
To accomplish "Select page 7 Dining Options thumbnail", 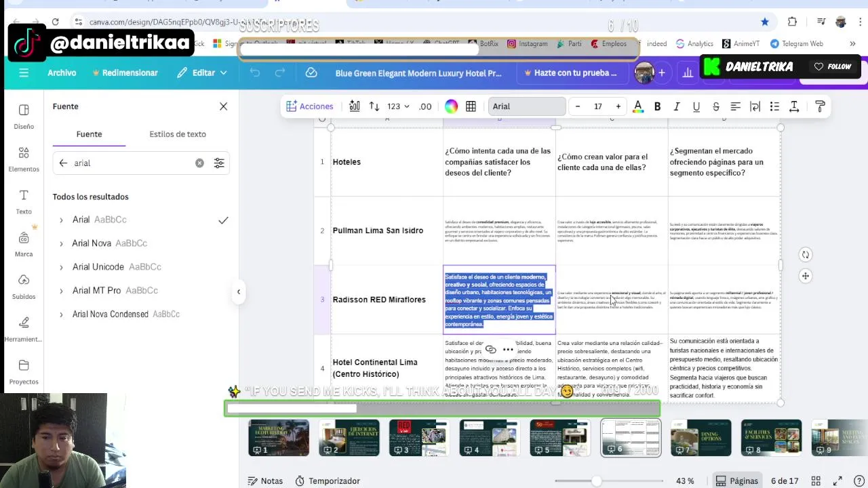I will pos(701,438).
